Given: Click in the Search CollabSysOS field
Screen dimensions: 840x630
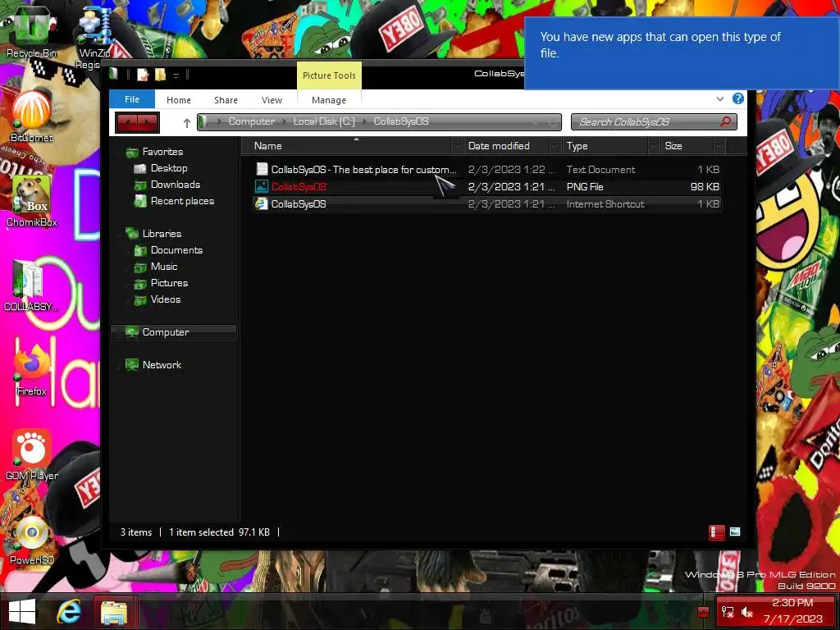Looking at the screenshot, I should [654, 122].
